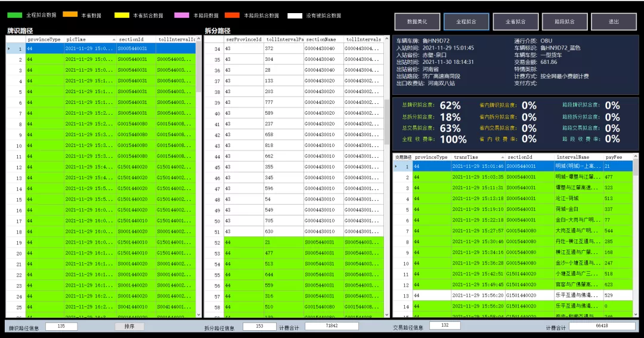The width and height of the screenshot is (644, 338).
Task: Click the white 没有被拟合数据 legend swatch
Action: point(295,15)
